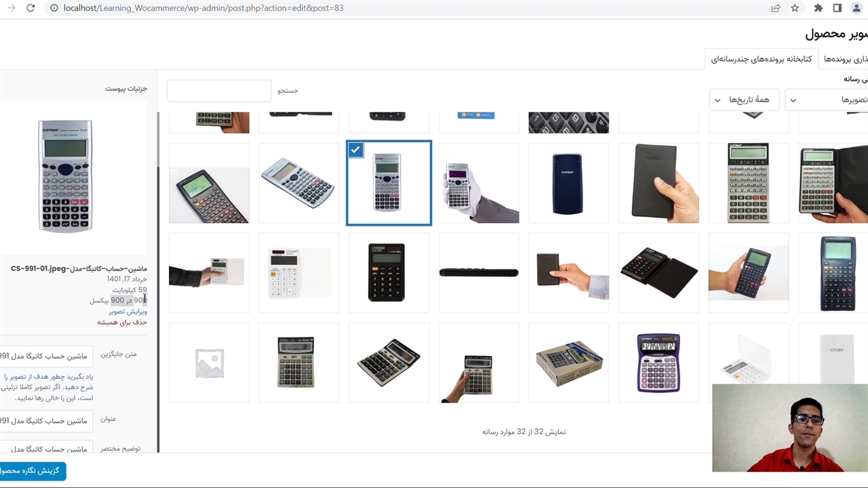Viewport: 868px width, 488px height.
Task: Click the browser forward arrow icon
Action: (10, 8)
